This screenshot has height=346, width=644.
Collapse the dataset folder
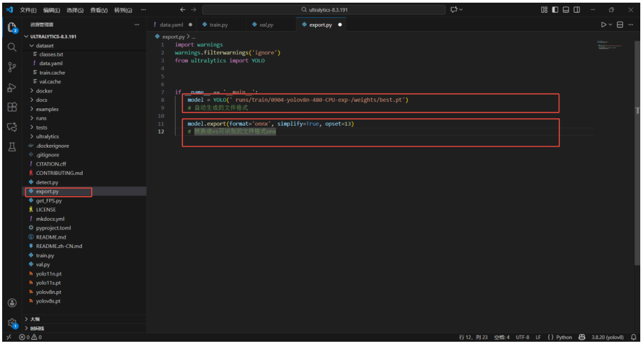[85, 45]
